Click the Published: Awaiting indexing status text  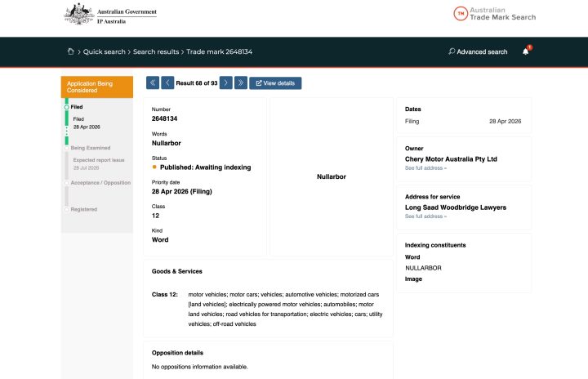tap(206, 167)
